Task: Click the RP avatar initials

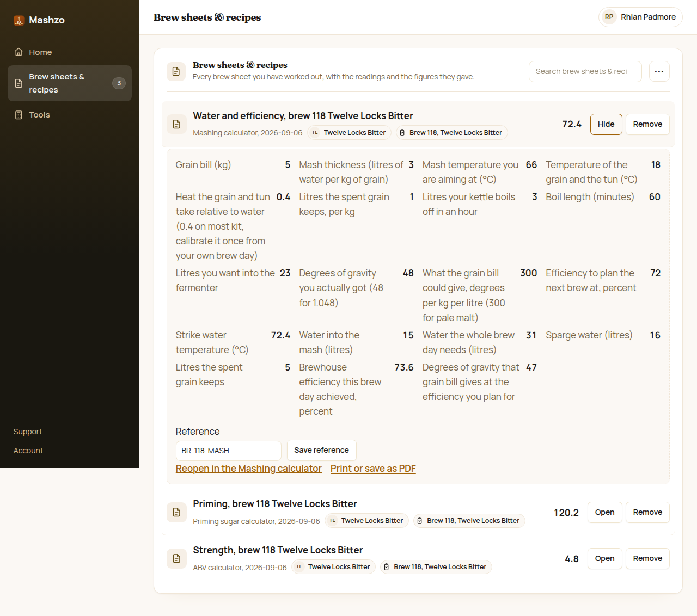Action: [x=609, y=17]
